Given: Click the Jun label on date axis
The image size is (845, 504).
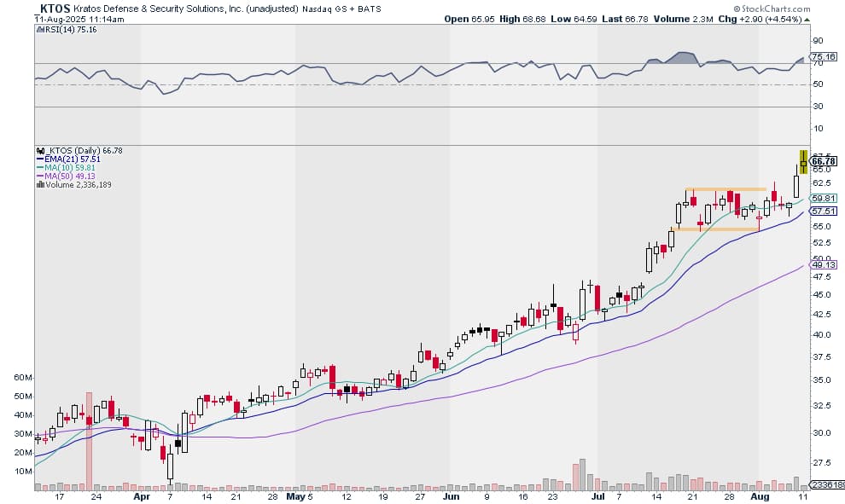Looking at the screenshot, I should point(451,496).
